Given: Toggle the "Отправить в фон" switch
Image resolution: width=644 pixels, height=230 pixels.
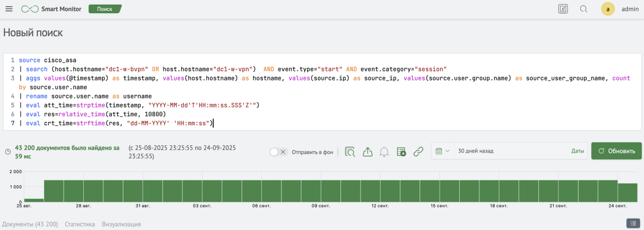Looking at the screenshot, I should (x=278, y=152).
